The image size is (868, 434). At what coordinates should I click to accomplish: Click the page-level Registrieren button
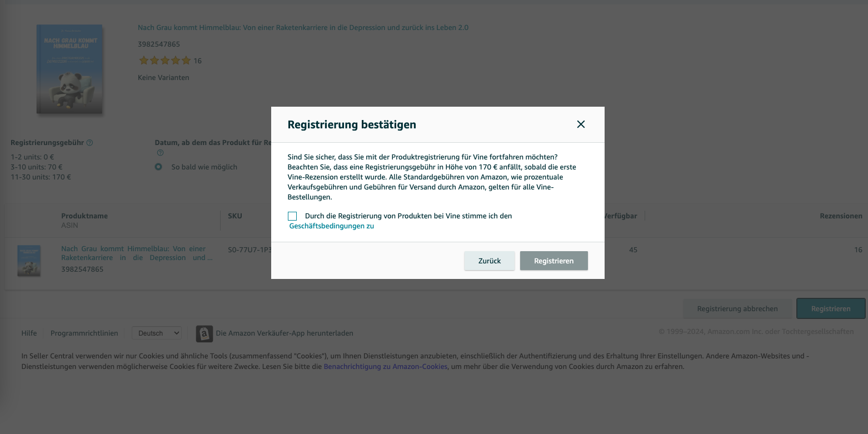tap(831, 308)
